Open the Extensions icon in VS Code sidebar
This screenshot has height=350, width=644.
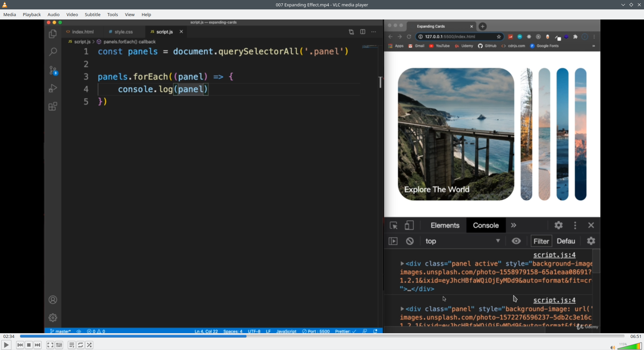point(53,106)
